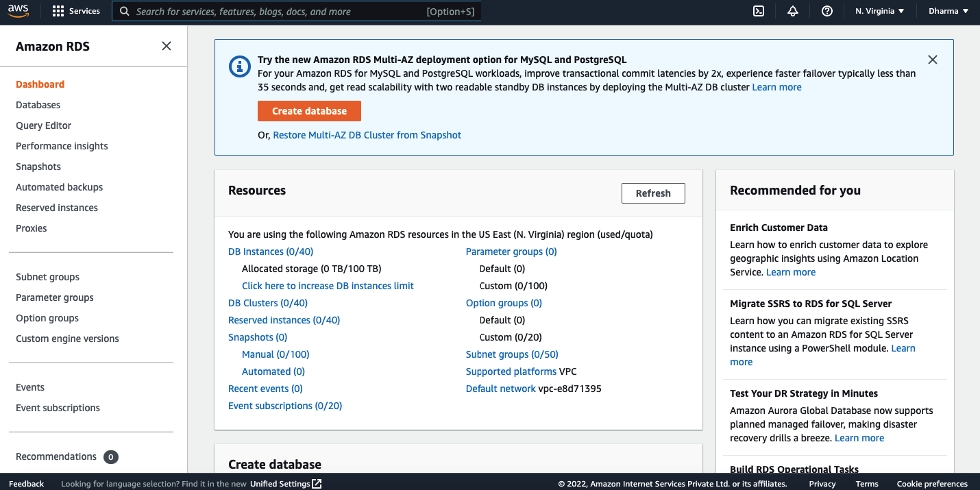Open Event subscriptions in sidebar
The width and height of the screenshot is (980, 490).
point(58,408)
